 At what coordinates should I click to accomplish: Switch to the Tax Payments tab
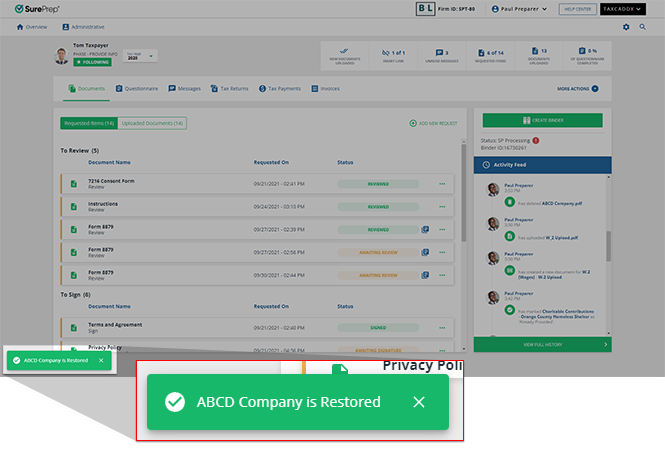pyautogui.click(x=280, y=89)
